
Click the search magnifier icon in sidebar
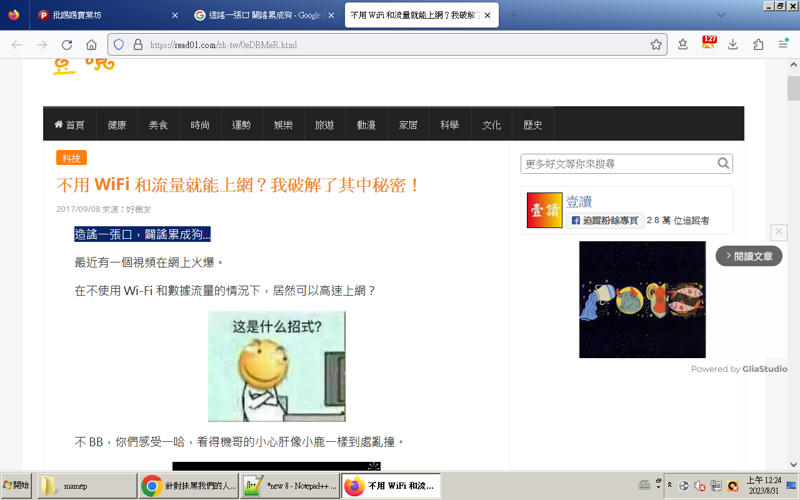point(723,164)
